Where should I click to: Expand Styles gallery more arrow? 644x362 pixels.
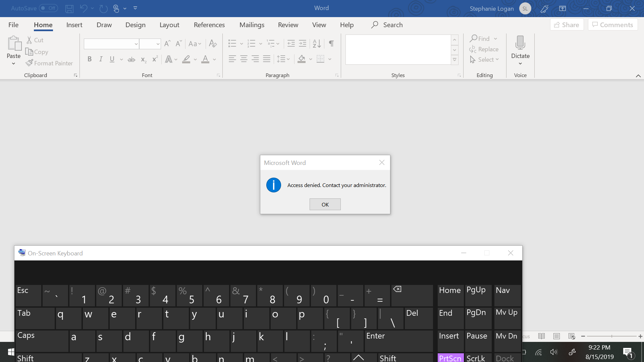454,60
